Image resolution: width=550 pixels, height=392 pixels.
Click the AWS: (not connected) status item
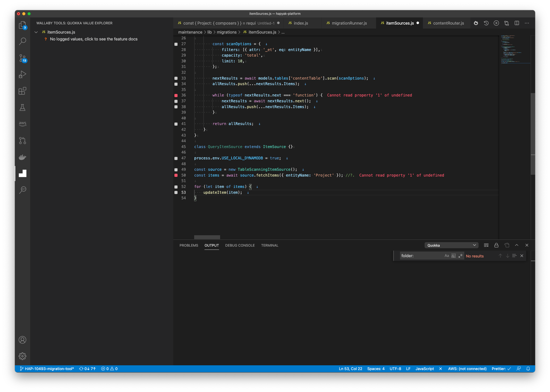point(467,369)
